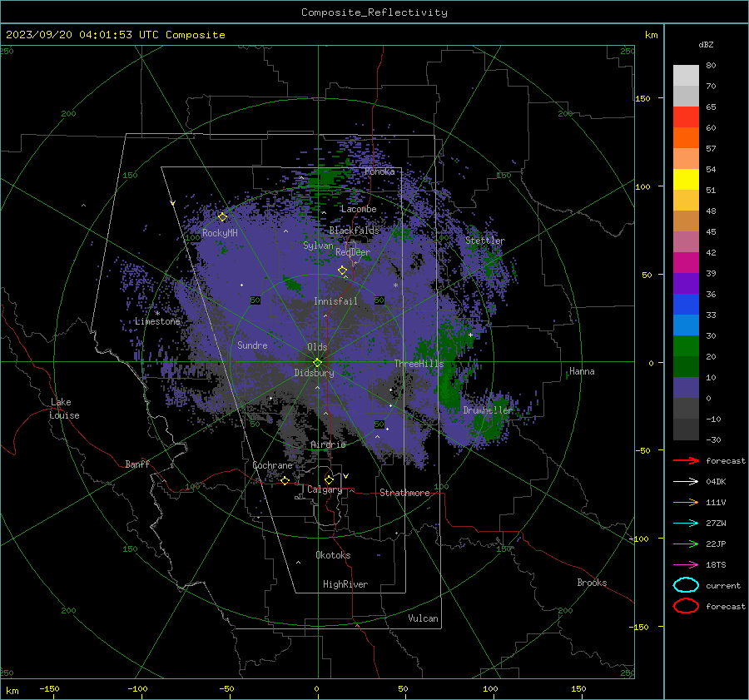Click the Blackfalds town label
The image size is (749, 700).
click(x=354, y=231)
